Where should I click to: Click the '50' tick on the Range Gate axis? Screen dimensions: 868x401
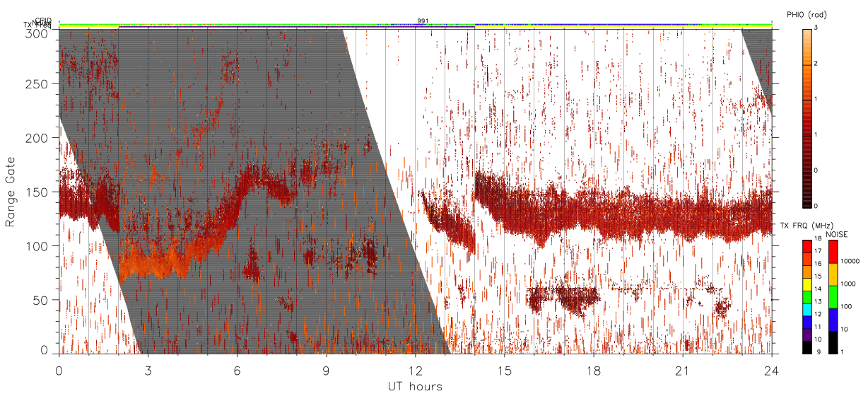(x=40, y=300)
